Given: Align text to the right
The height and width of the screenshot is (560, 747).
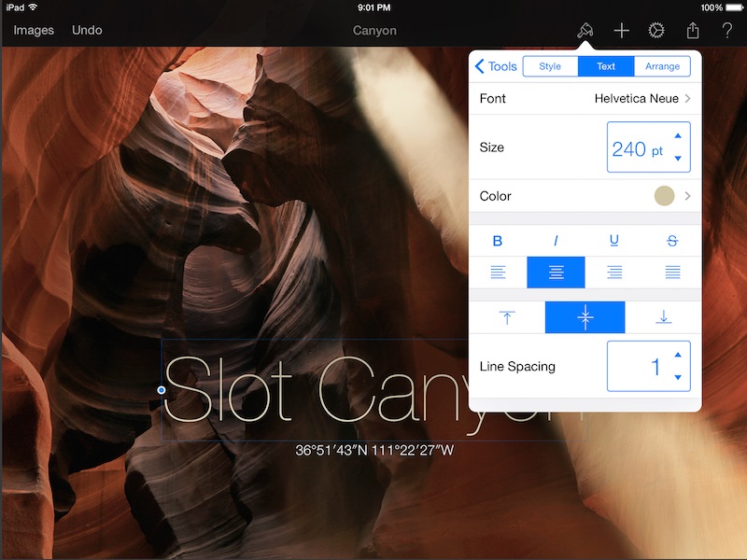Looking at the screenshot, I should click(614, 273).
